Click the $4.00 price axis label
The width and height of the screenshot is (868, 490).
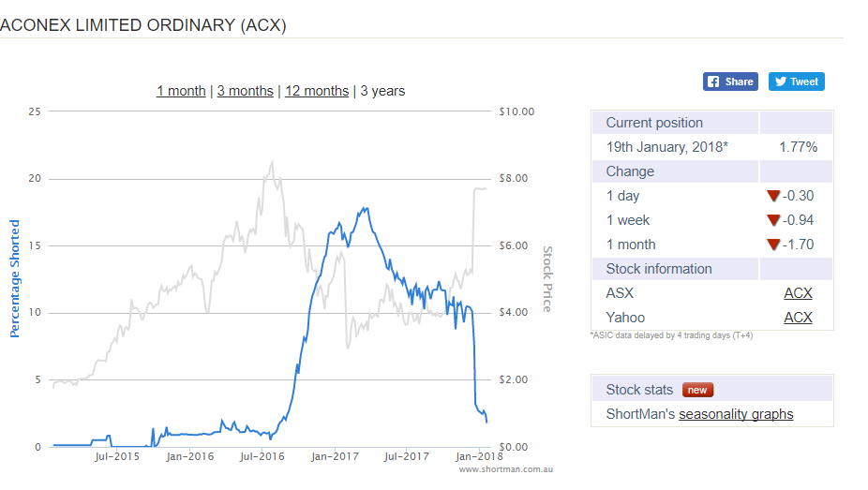pos(513,313)
